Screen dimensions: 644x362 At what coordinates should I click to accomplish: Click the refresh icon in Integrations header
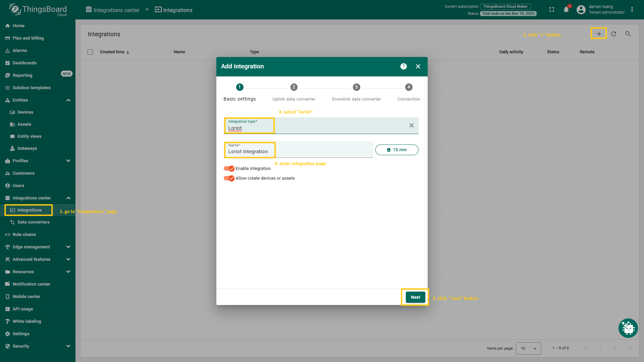pyautogui.click(x=613, y=34)
